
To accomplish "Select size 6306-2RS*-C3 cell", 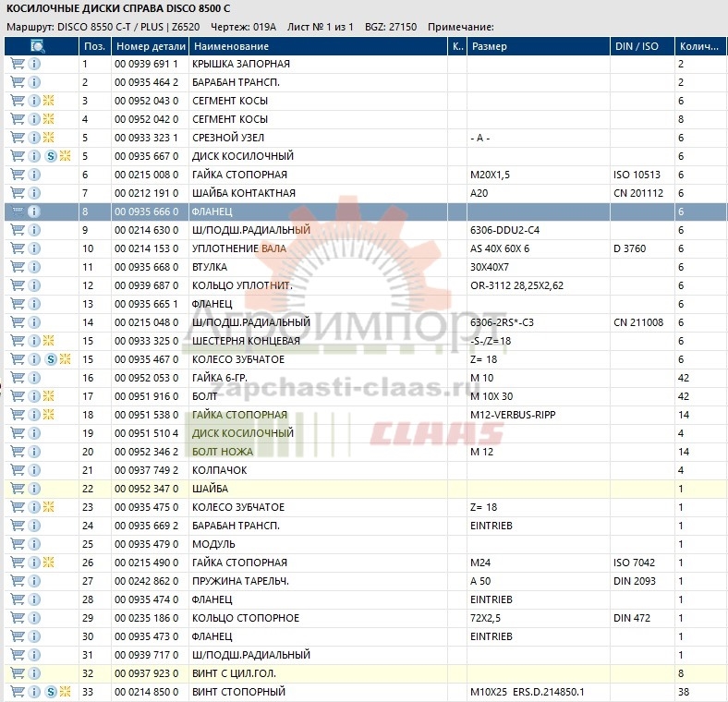I will click(x=502, y=322).
